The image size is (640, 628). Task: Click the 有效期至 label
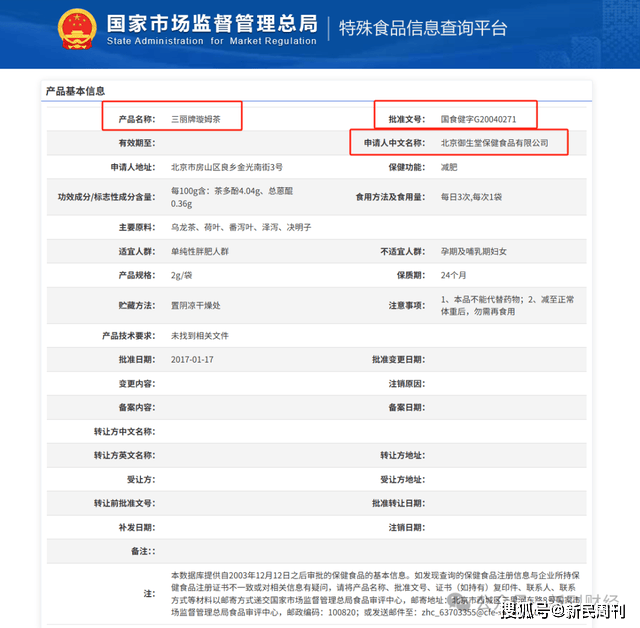pos(137,143)
